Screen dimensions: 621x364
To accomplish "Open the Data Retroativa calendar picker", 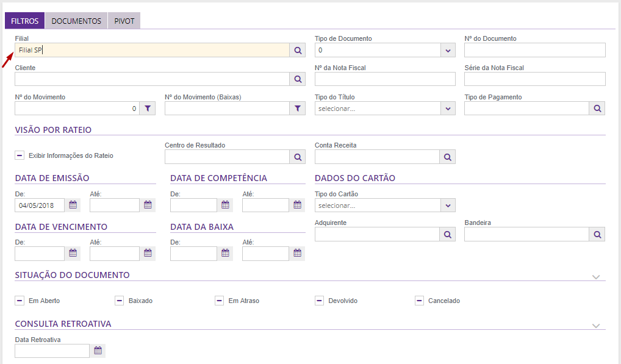I will (98, 351).
